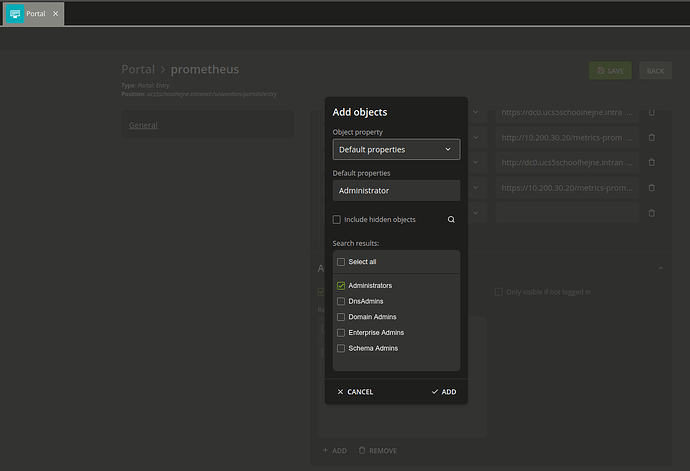Click the Cancel button in Add objects

point(355,392)
